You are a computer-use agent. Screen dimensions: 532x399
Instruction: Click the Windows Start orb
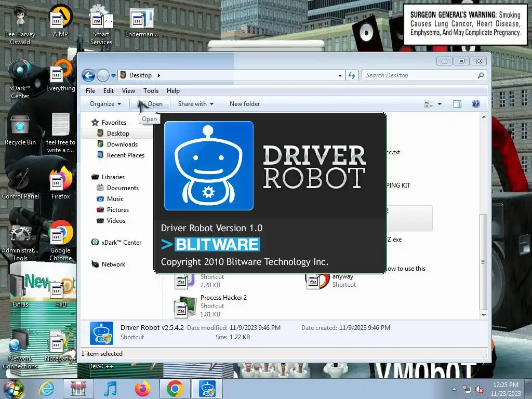pyautogui.click(x=14, y=389)
